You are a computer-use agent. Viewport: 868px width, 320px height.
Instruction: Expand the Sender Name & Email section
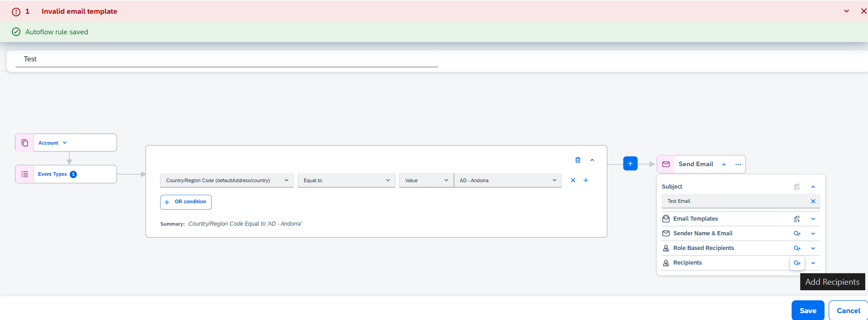(x=813, y=233)
